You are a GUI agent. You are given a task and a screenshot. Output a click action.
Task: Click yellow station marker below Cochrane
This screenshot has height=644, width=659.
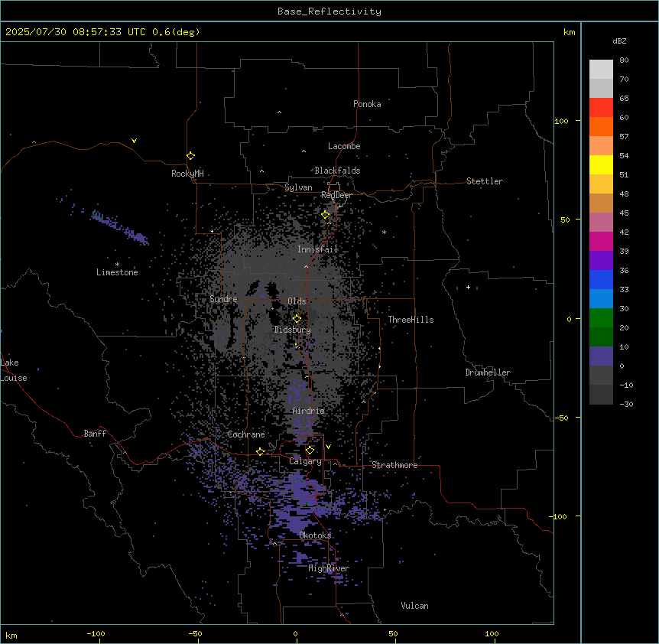click(x=260, y=451)
